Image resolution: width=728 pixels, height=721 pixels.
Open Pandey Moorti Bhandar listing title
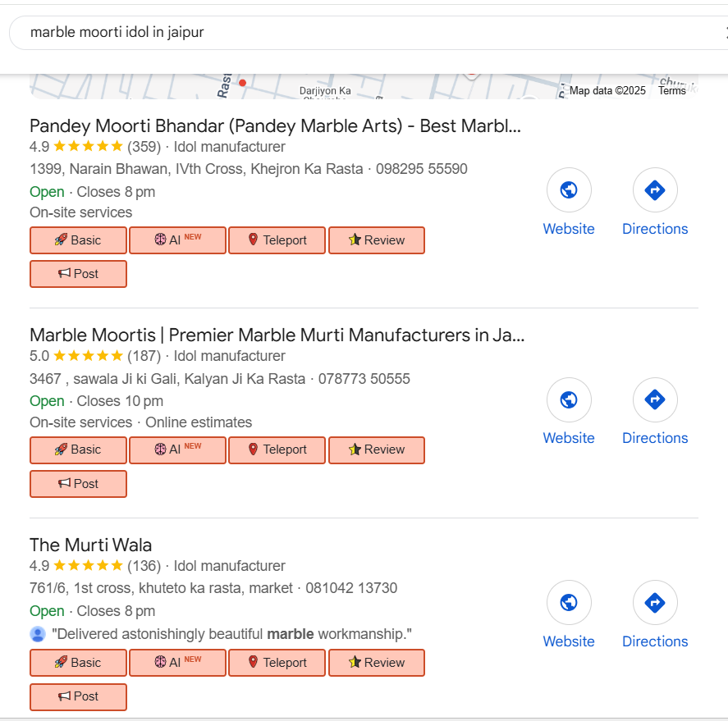pyautogui.click(x=275, y=126)
